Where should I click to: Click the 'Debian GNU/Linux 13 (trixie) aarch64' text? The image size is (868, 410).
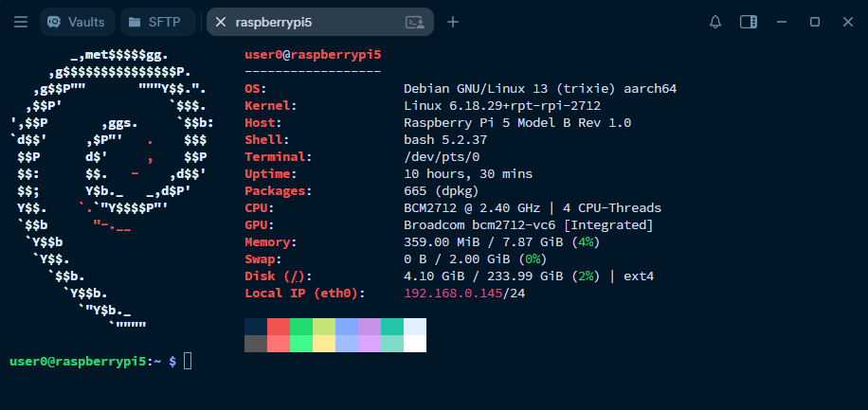click(x=540, y=89)
